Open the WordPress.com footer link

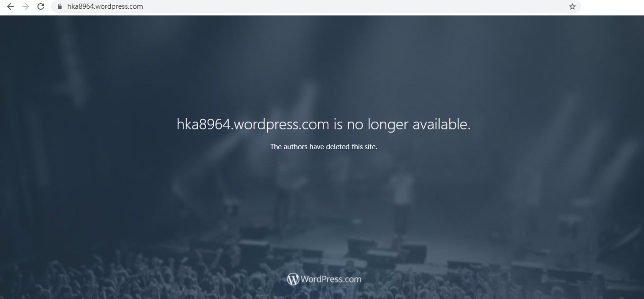click(x=324, y=279)
